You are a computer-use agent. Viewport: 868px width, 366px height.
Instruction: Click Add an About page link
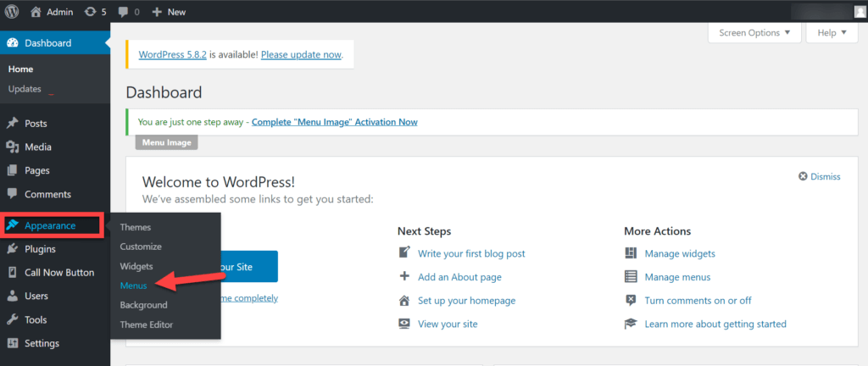(459, 277)
